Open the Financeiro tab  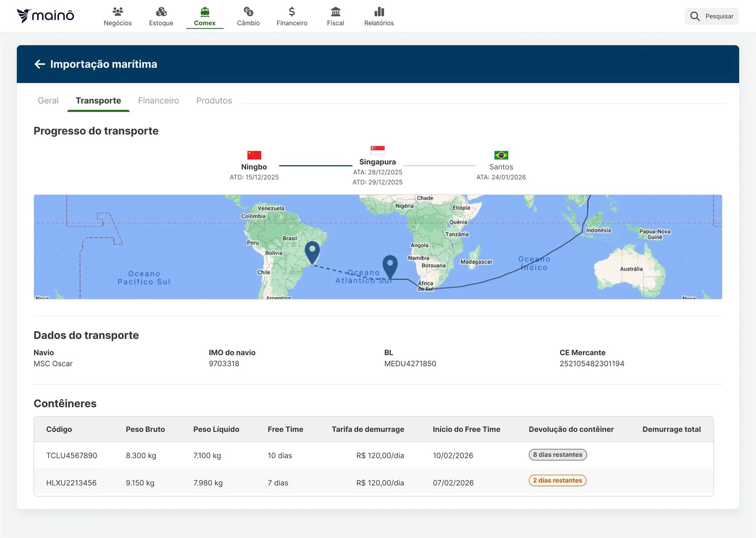coord(158,101)
